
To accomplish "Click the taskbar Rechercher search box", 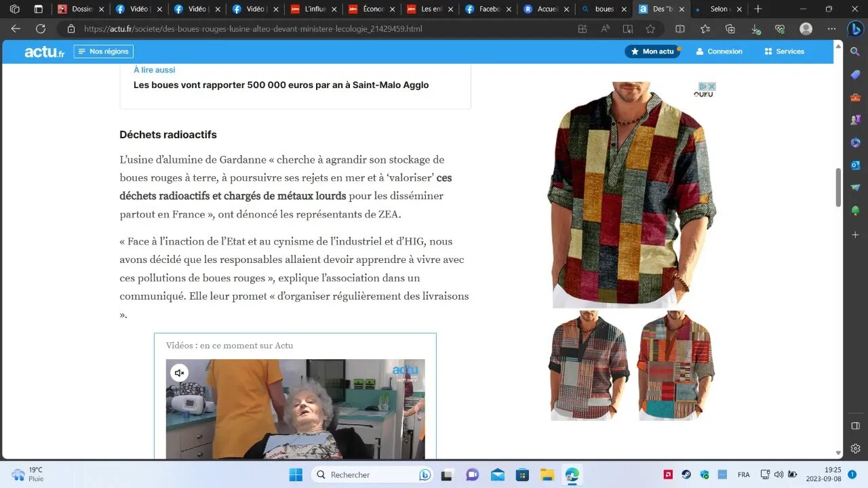I will pos(372,474).
